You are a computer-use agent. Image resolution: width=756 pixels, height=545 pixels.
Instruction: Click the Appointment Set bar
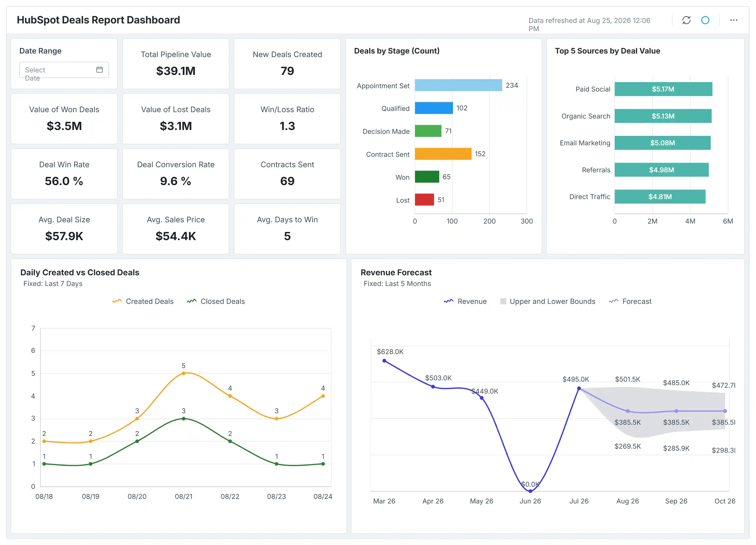point(458,85)
